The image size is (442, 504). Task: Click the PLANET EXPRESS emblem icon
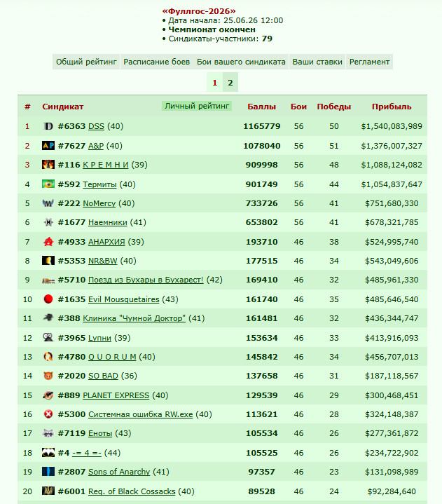click(x=48, y=395)
